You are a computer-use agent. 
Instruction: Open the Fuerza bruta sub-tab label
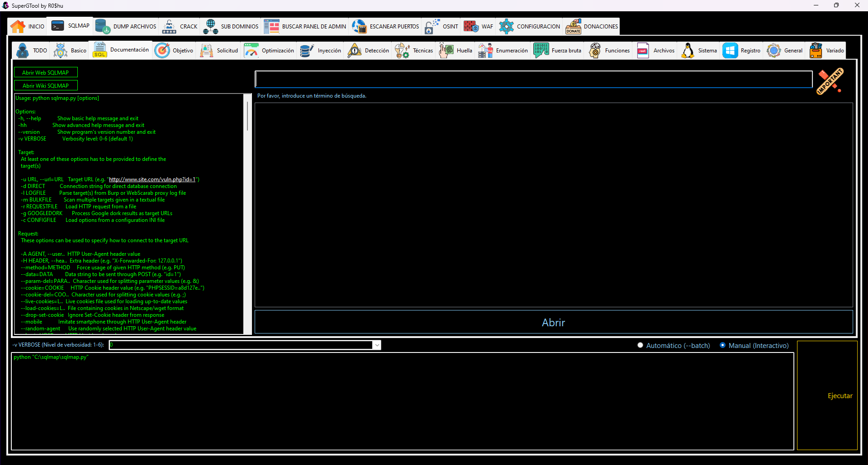coord(566,51)
